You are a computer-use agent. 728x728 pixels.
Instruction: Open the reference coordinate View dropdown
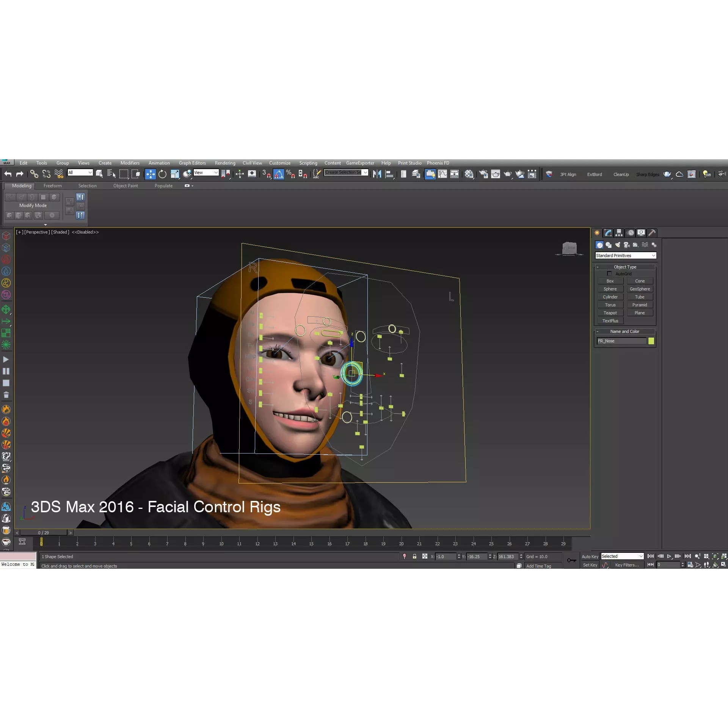(x=206, y=173)
